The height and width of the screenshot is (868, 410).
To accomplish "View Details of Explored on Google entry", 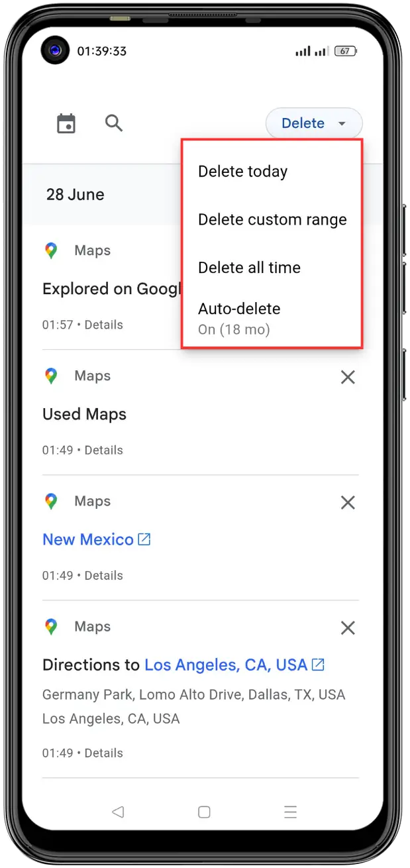I will [104, 325].
